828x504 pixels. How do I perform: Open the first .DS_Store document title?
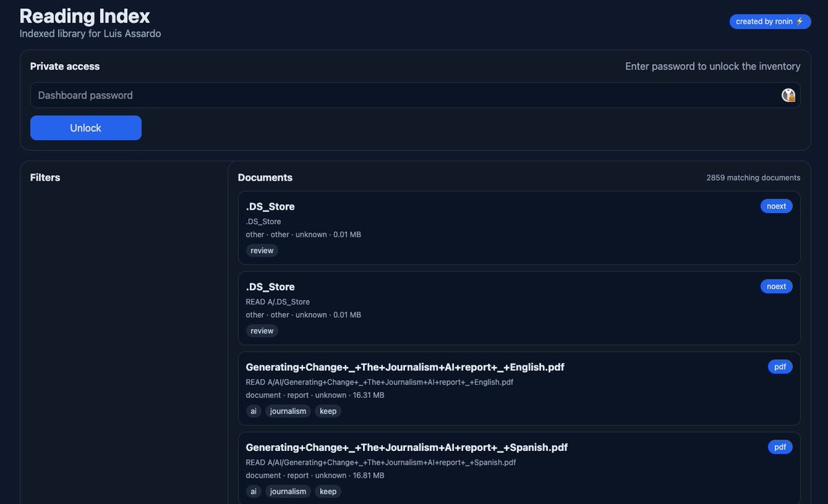(270, 206)
